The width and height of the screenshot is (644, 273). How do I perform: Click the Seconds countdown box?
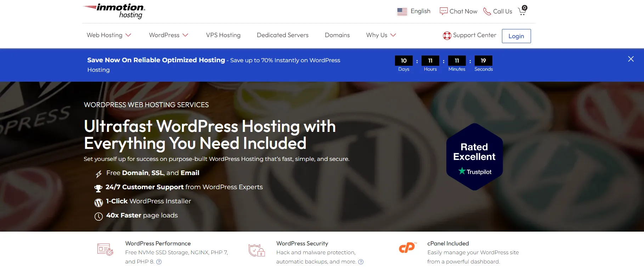coord(484,60)
